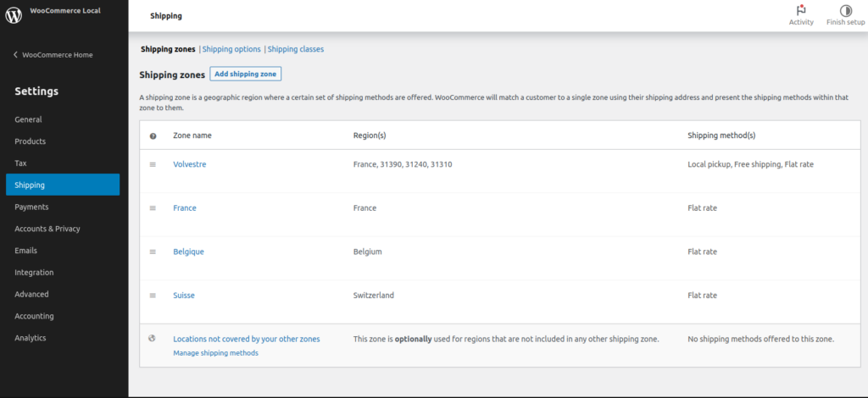This screenshot has width=868, height=398.
Task: Click the help question mark icon
Action: 153,135
